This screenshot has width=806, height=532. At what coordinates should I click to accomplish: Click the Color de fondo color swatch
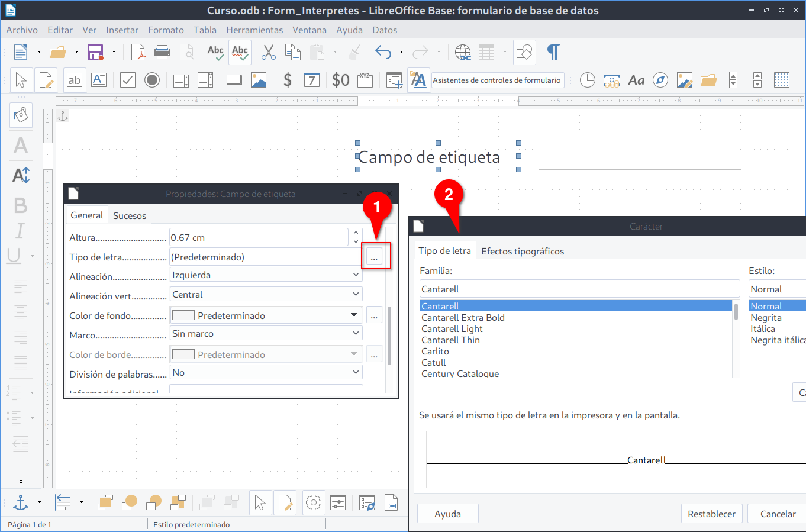[x=183, y=316]
